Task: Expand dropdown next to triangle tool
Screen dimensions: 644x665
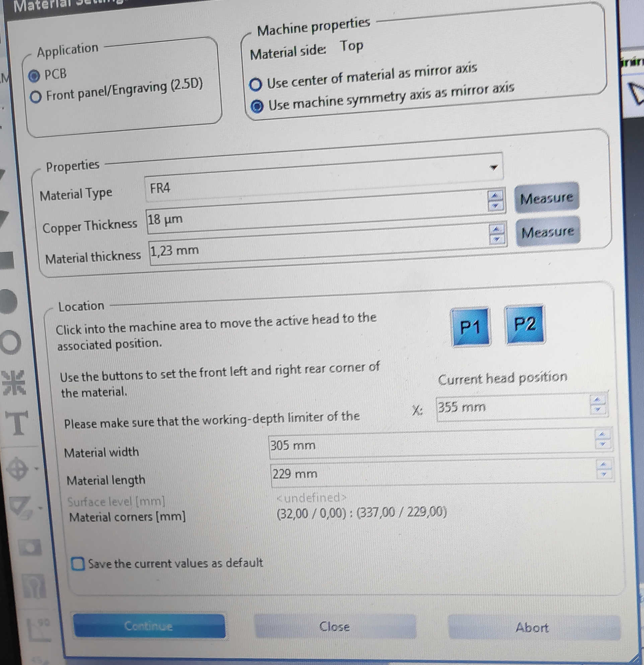Action: [x=40, y=508]
